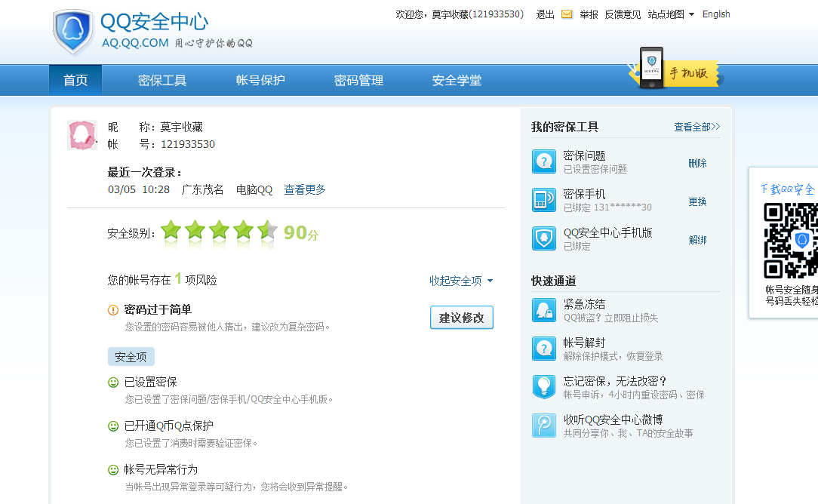Open the 紧急冻结 quick channel link
Screen dimensions: 818x504
pos(584,304)
